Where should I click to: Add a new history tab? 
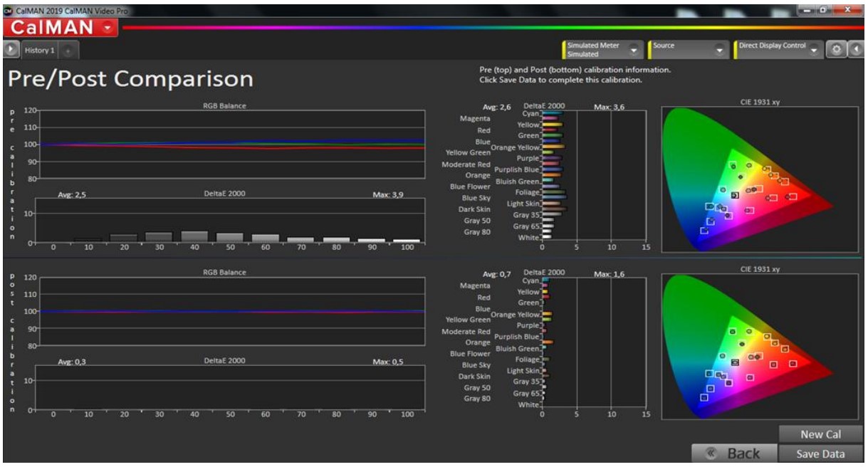(x=68, y=51)
